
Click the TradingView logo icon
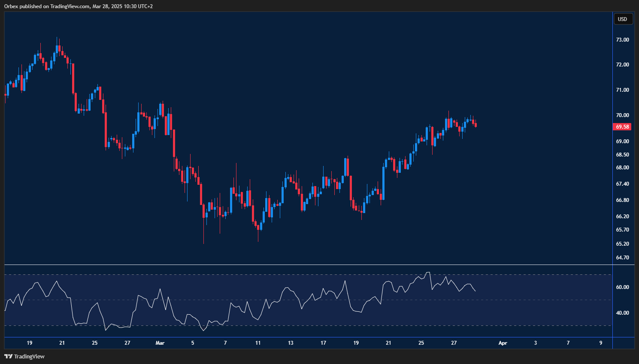pyautogui.click(x=8, y=356)
